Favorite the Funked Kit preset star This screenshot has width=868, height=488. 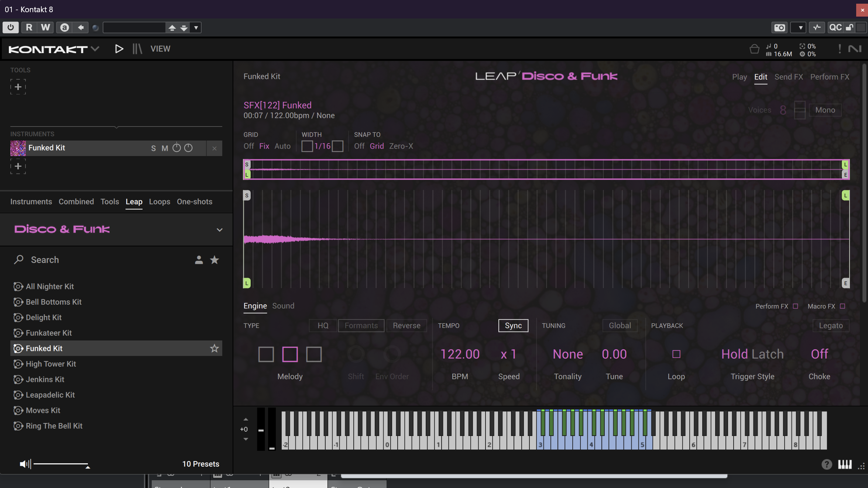pos(214,348)
